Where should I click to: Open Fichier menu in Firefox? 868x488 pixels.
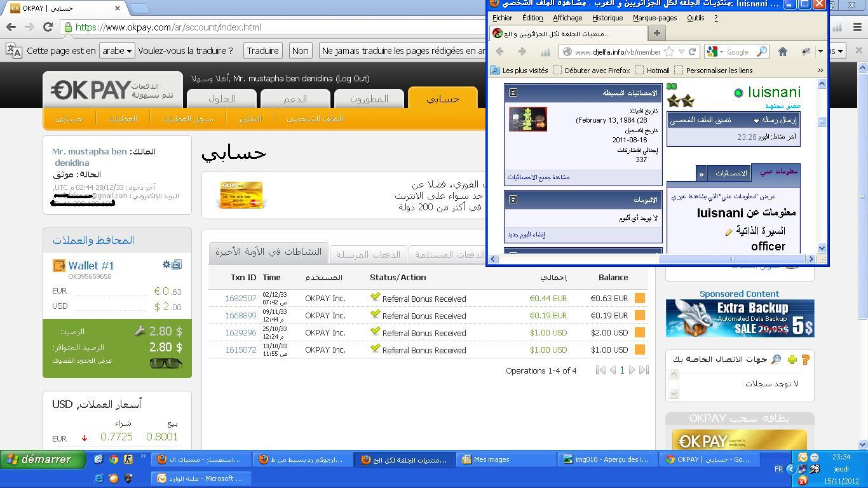(x=502, y=18)
